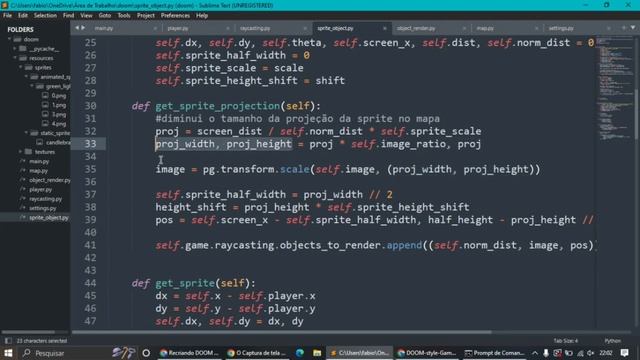Open the View menu
This screenshot has height=360, width=640.
(x=86, y=16)
